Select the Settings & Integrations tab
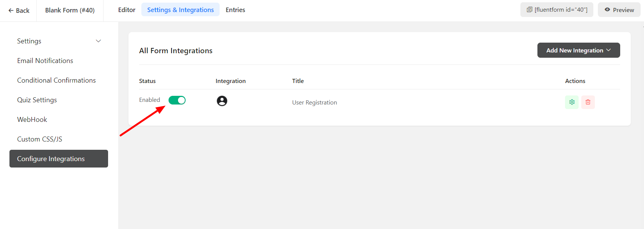This screenshot has height=229, width=644. point(180,10)
